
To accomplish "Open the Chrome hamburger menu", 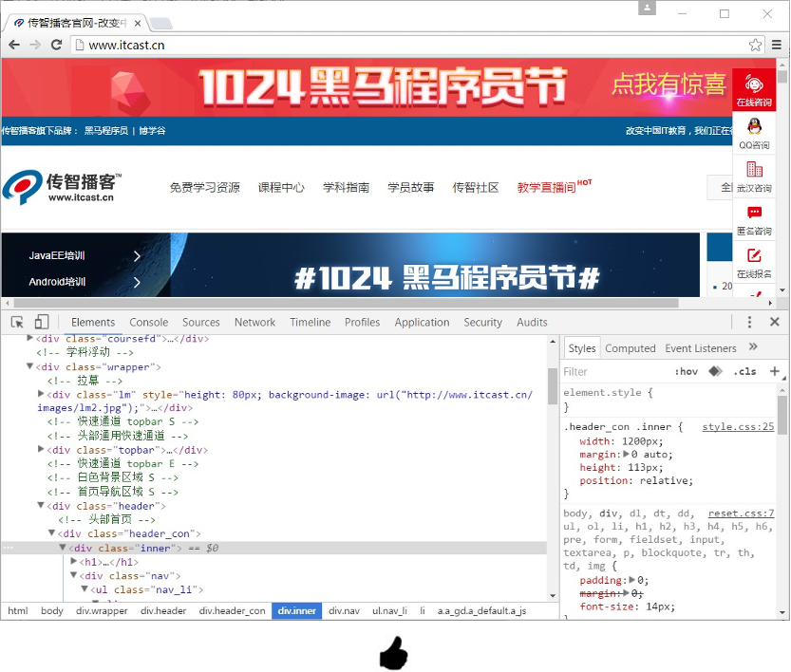I will click(x=777, y=45).
